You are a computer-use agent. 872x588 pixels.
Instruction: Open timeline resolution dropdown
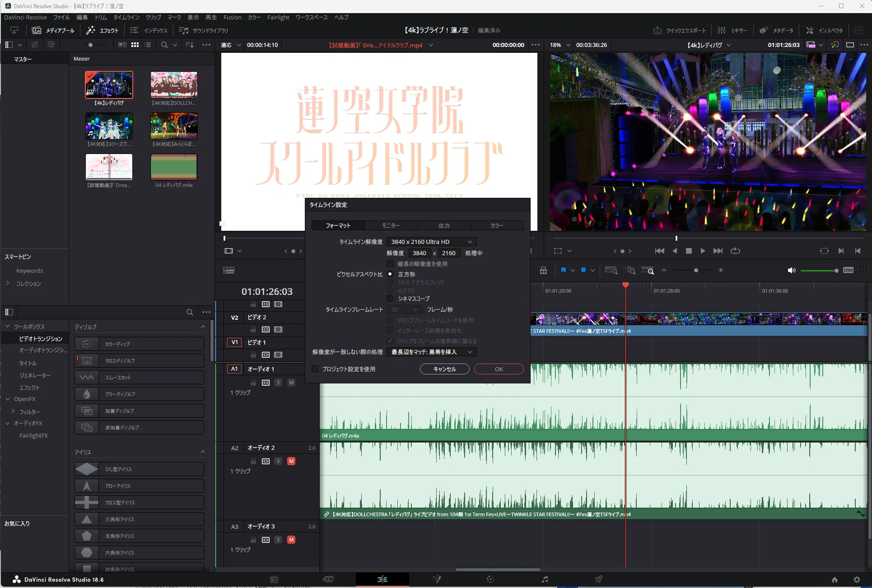[431, 242]
